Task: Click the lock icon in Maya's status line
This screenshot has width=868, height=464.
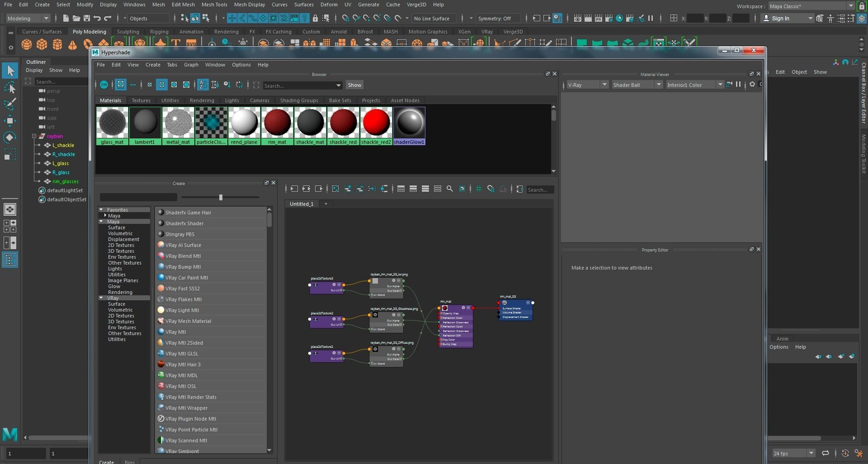Action: click(315, 18)
